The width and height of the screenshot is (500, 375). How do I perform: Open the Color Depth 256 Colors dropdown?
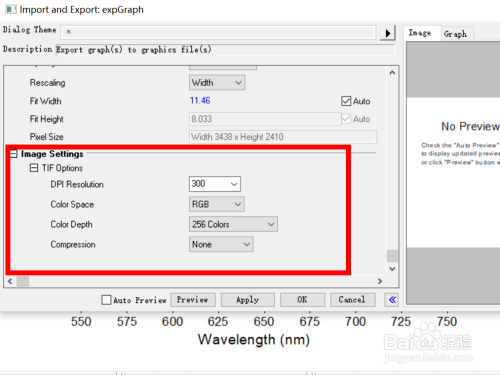click(233, 224)
